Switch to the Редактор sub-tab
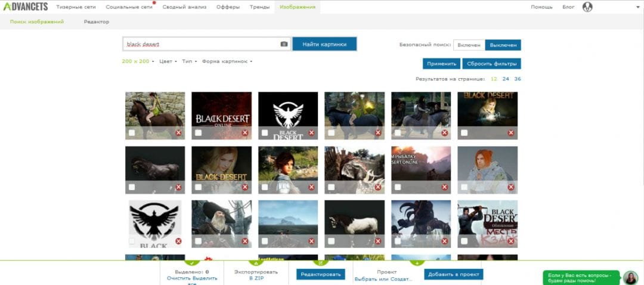 pyautogui.click(x=97, y=22)
